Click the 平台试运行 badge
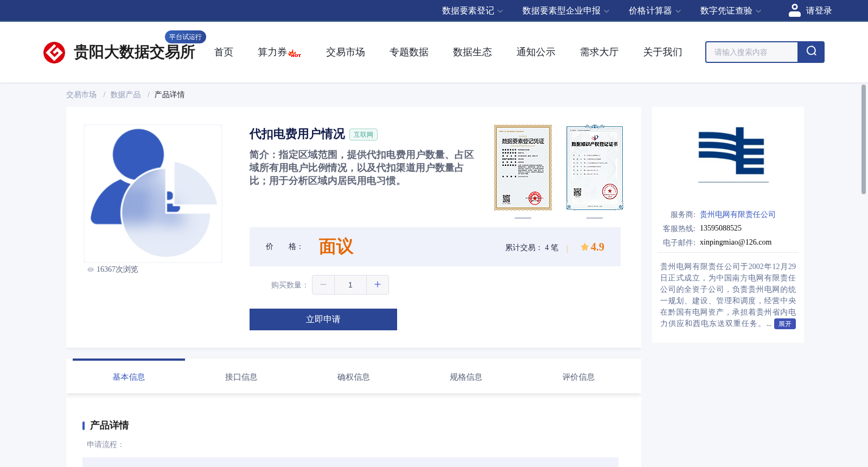The height and width of the screenshot is (467, 868). point(186,37)
